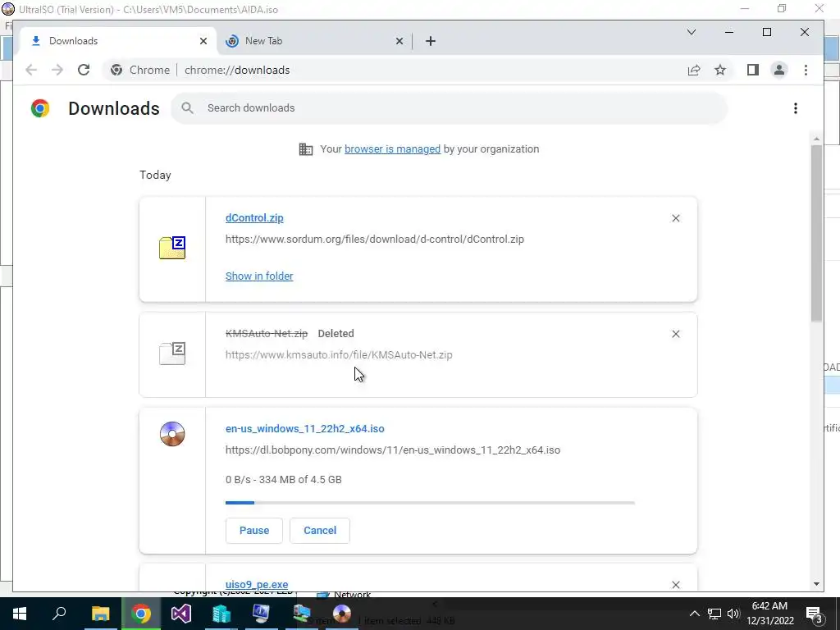Remove uiso9_pe.exe from the list
The width and height of the screenshot is (840, 630).
(676, 584)
